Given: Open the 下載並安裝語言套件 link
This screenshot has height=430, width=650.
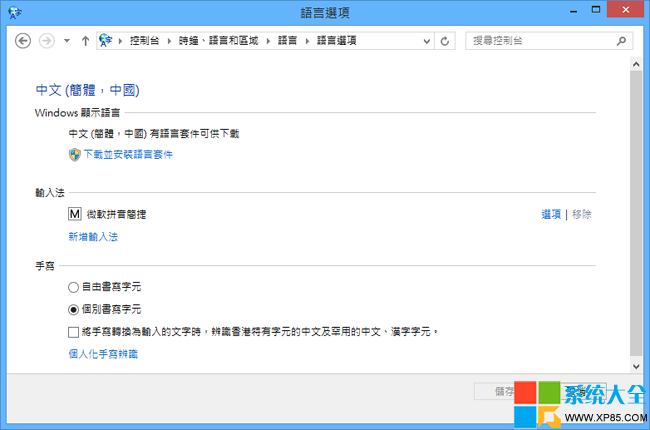Looking at the screenshot, I should [128, 155].
